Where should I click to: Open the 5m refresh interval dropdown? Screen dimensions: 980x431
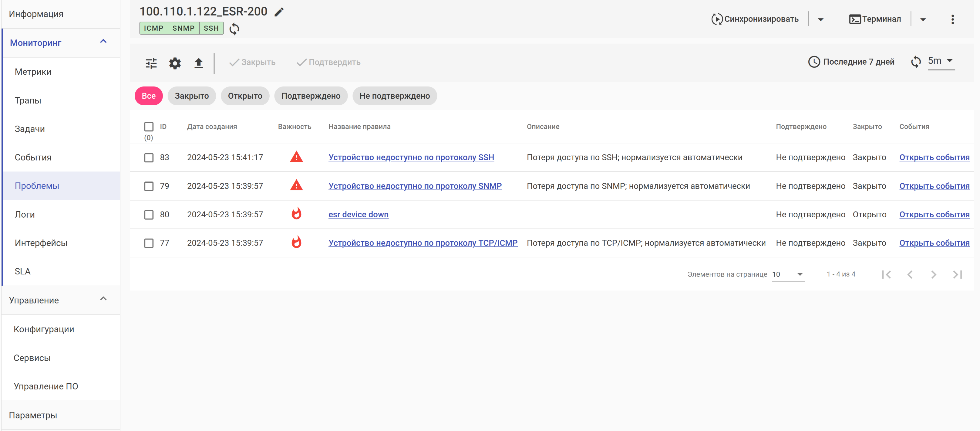[941, 61]
